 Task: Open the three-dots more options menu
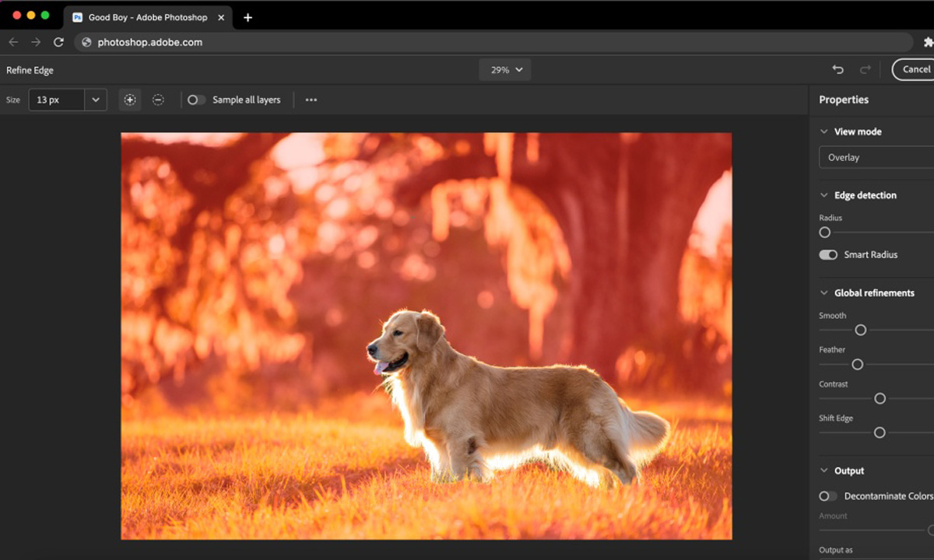(311, 100)
